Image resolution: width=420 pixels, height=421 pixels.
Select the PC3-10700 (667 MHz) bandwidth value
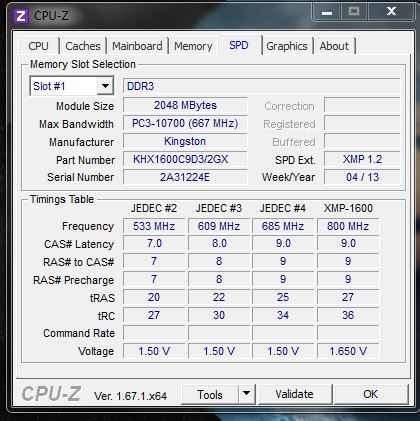point(185,123)
